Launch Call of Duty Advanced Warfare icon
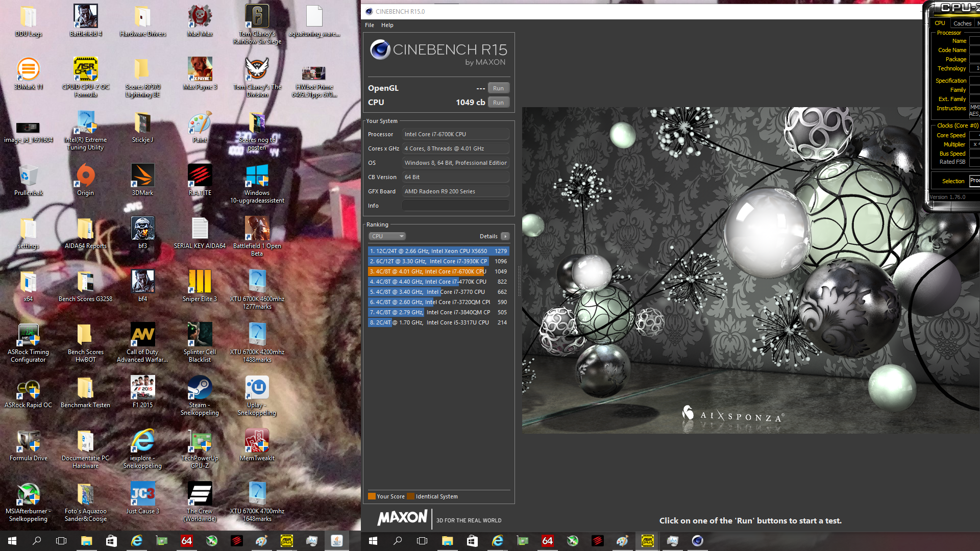The width and height of the screenshot is (980, 551). coord(143,342)
